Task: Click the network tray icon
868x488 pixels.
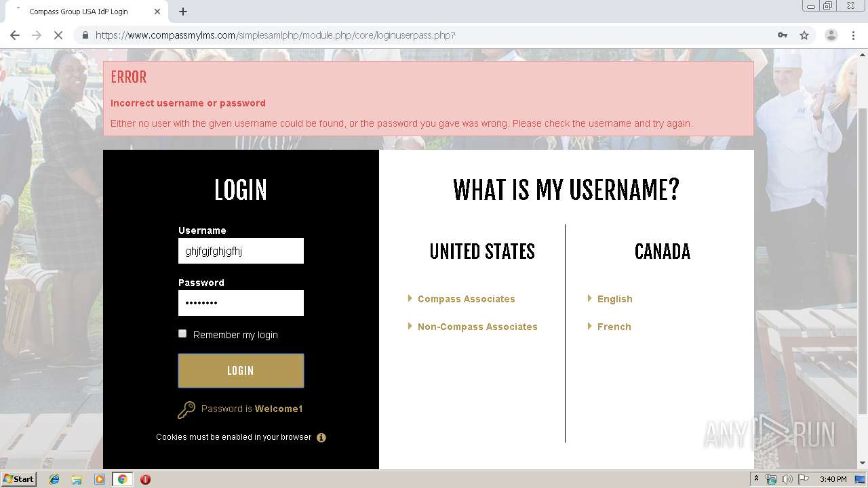Action: (x=771, y=479)
